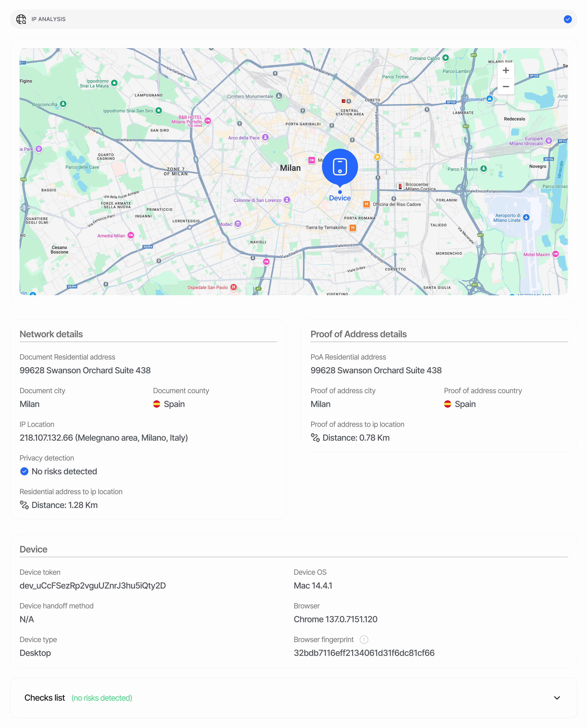Image resolution: width=587 pixels, height=728 pixels.
Task: Click the Parco Forlanini park marker
Action: [484, 169]
